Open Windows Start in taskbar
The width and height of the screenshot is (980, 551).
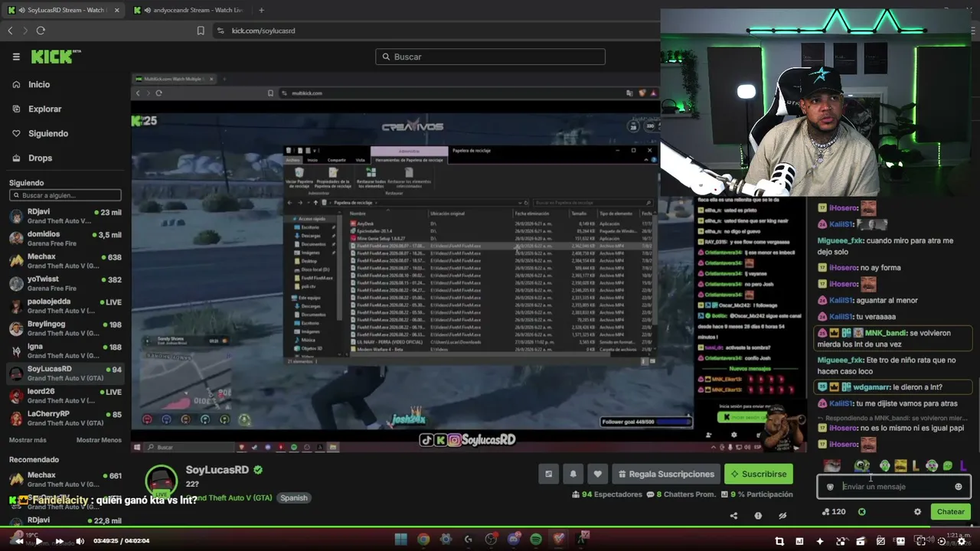pyautogui.click(x=400, y=539)
